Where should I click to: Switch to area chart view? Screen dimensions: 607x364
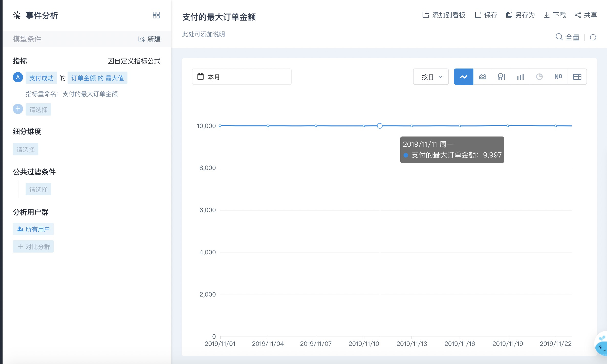tap(483, 77)
